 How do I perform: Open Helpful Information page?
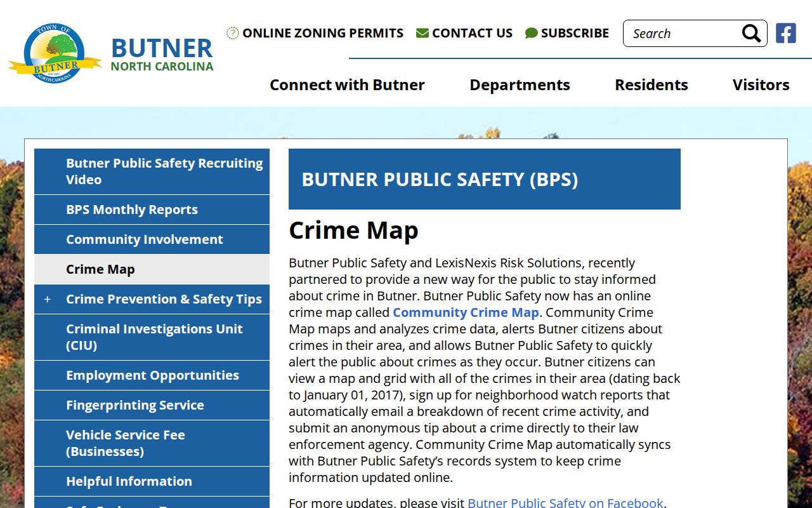coord(152,481)
